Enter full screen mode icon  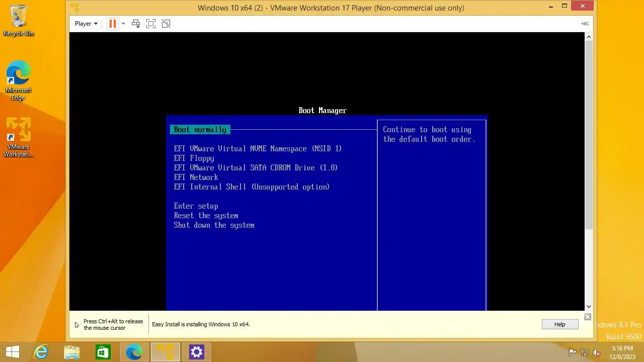[x=151, y=24]
